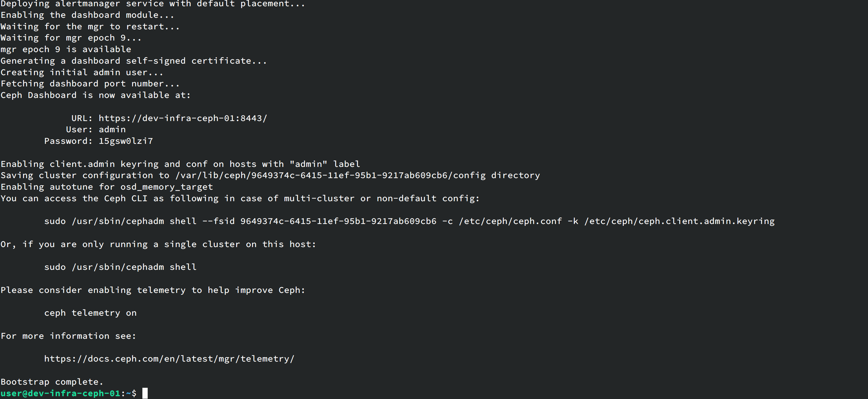Open the docs.ceph.com telemetry documentation link
The height and width of the screenshot is (399, 868).
click(169, 358)
